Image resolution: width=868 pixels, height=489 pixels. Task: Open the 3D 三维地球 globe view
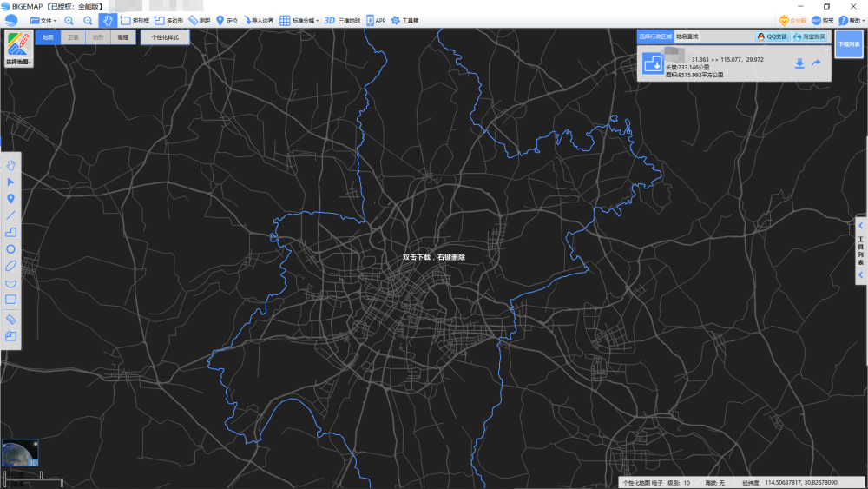(342, 21)
